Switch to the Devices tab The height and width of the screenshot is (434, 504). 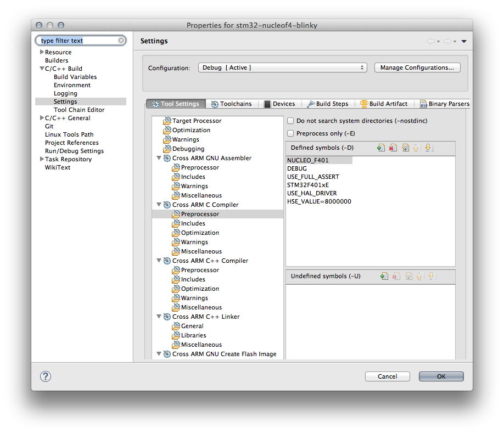(x=279, y=104)
